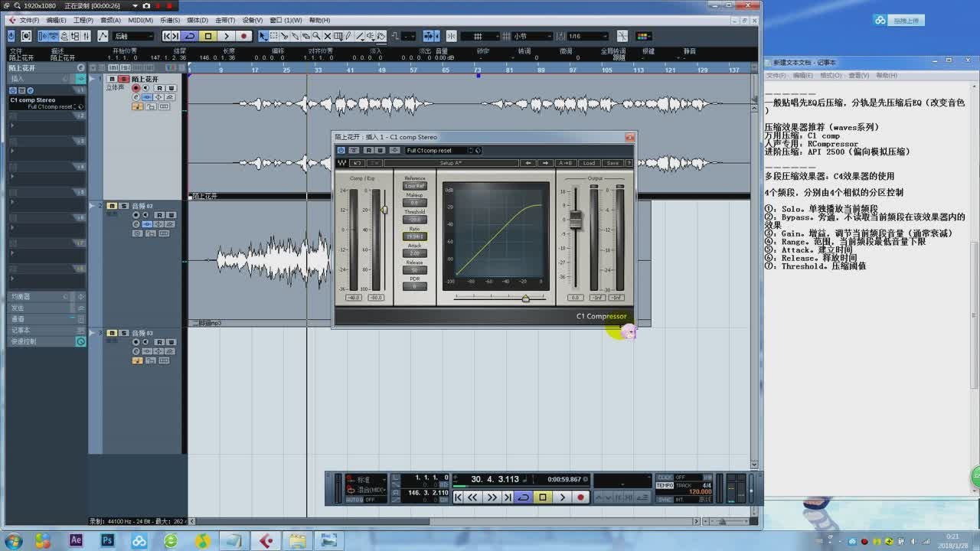This screenshot has height=551, width=980.
Task: Click Waves next preset arrow
Action: tap(545, 163)
